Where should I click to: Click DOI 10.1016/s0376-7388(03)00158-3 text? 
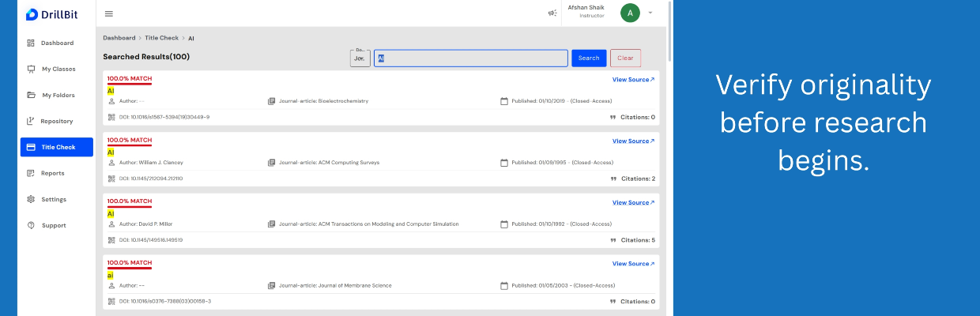(x=165, y=301)
